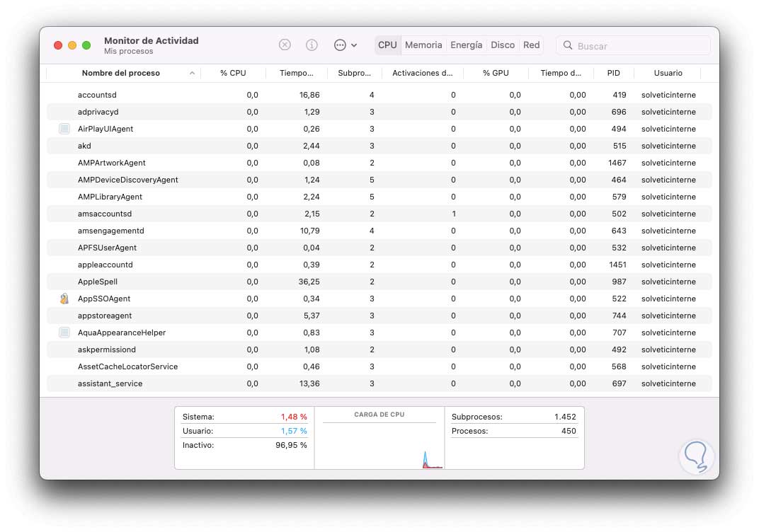The width and height of the screenshot is (759, 532).
Task: Click the AirPlayUIAgent app icon
Action: click(x=64, y=129)
